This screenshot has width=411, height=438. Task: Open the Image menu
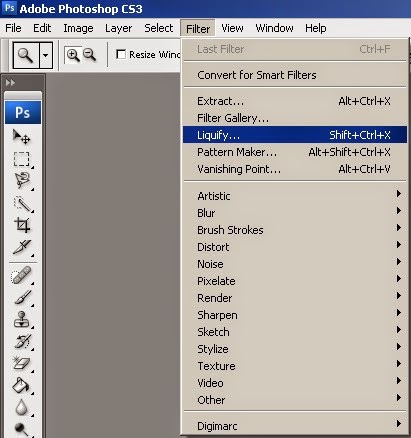78,28
